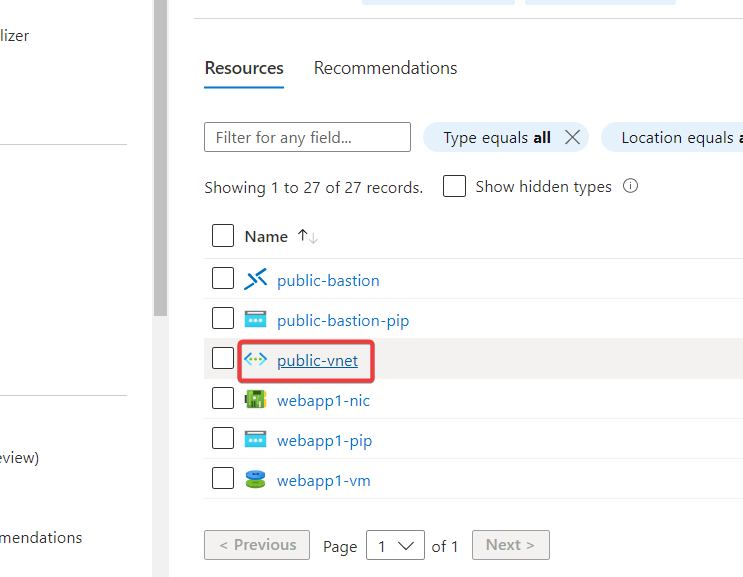Viewport: 743px width, 577px height.
Task: Open the page number dropdown
Action: point(395,546)
